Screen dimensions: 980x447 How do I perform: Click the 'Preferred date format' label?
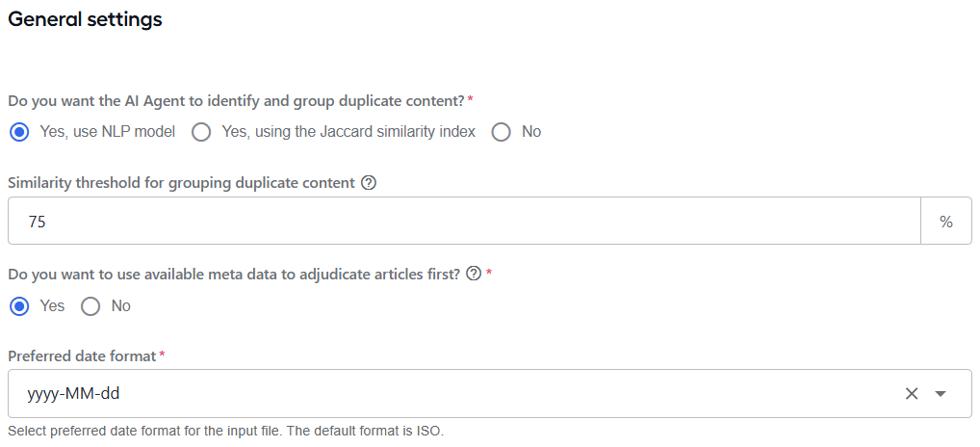(x=82, y=356)
